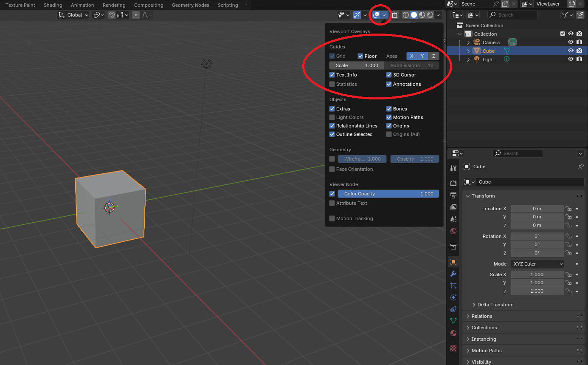Open the Object Constraints properties tab
Screen dimensions: 588x365
(453, 309)
